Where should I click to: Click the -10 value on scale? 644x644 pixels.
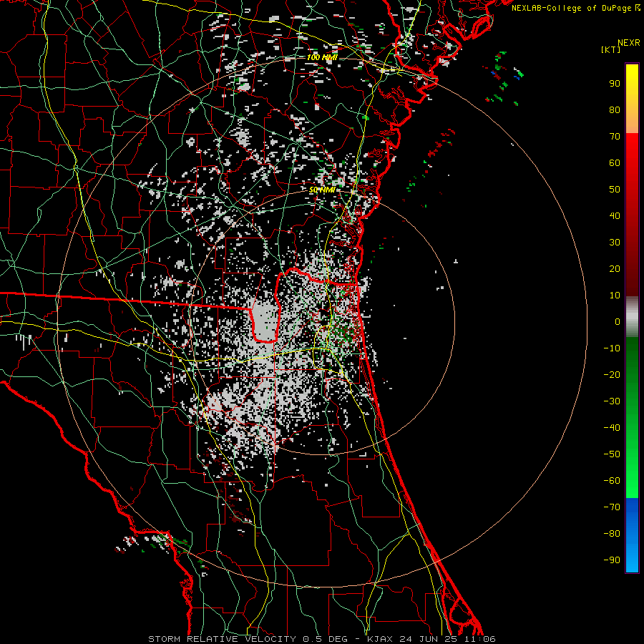point(612,348)
